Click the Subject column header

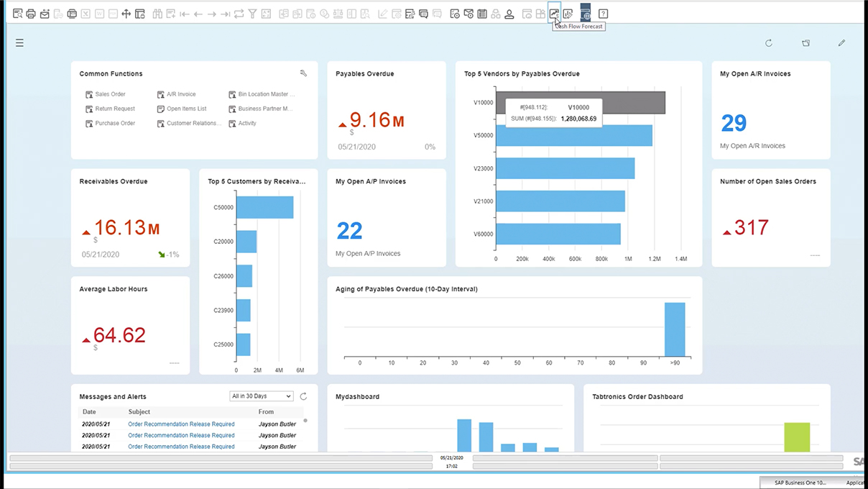(x=139, y=412)
